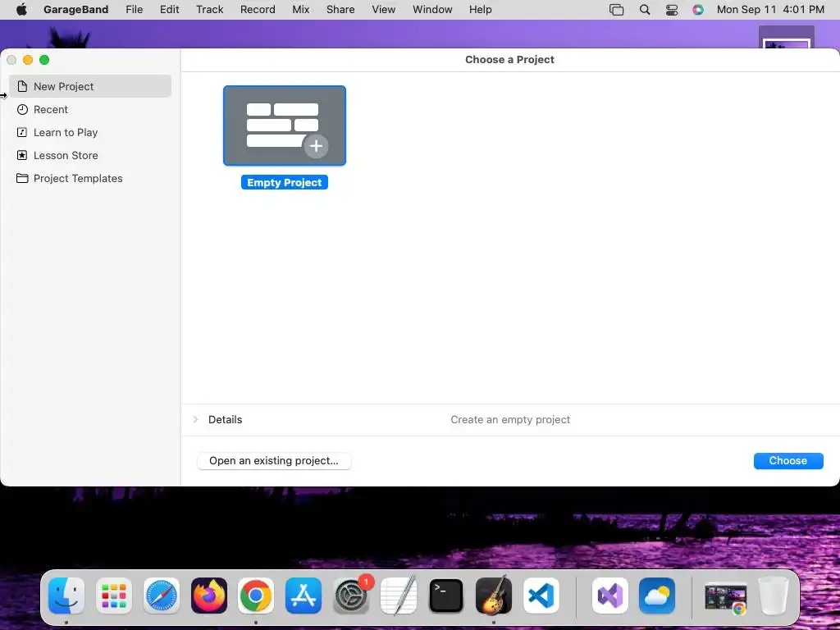Open the Apple menu

click(x=21, y=10)
